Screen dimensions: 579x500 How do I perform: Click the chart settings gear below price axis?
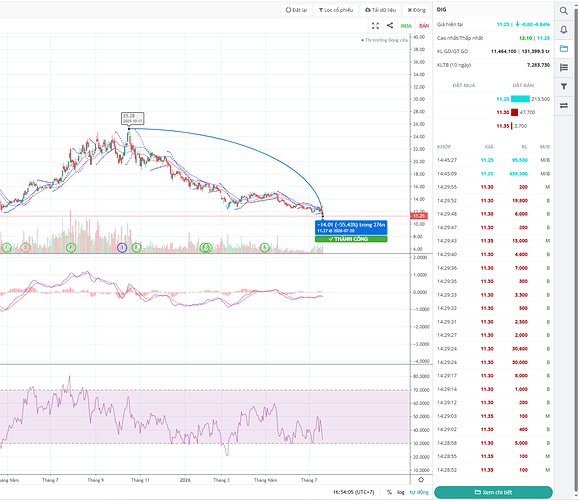421,480
